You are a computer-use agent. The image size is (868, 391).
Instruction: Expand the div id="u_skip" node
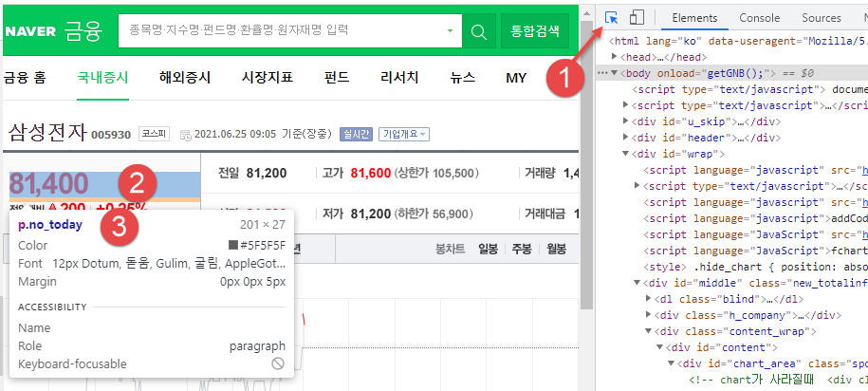point(625,121)
